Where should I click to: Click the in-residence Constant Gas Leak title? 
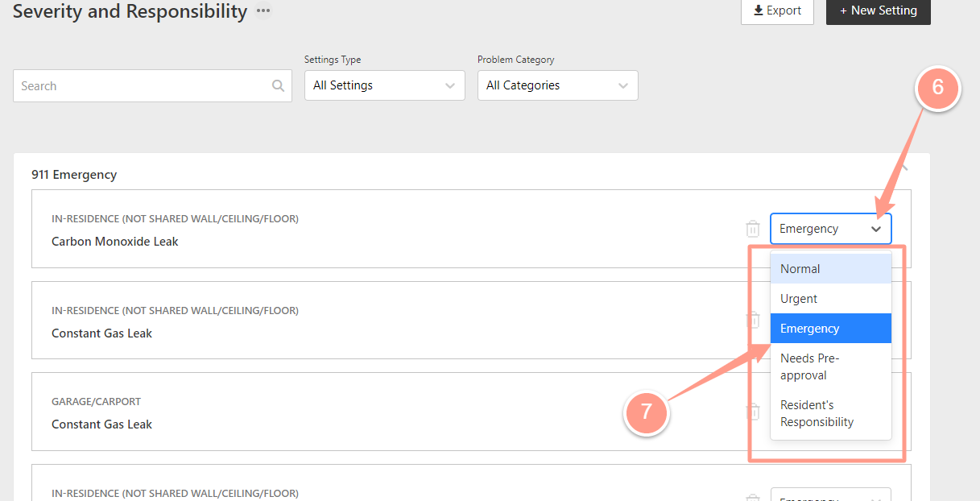pos(102,333)
